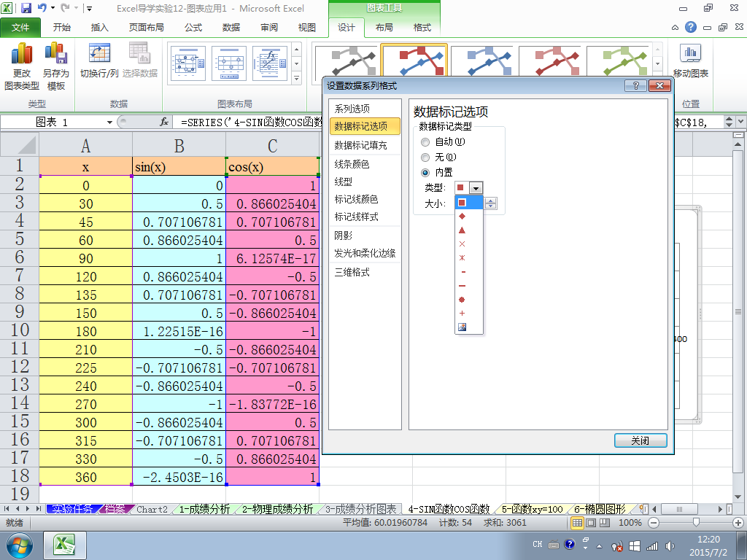This screenshot has width=747, height=560.
Task: Switch to sheet 2-物理成绩分析
Action: (x=277, y=509)
